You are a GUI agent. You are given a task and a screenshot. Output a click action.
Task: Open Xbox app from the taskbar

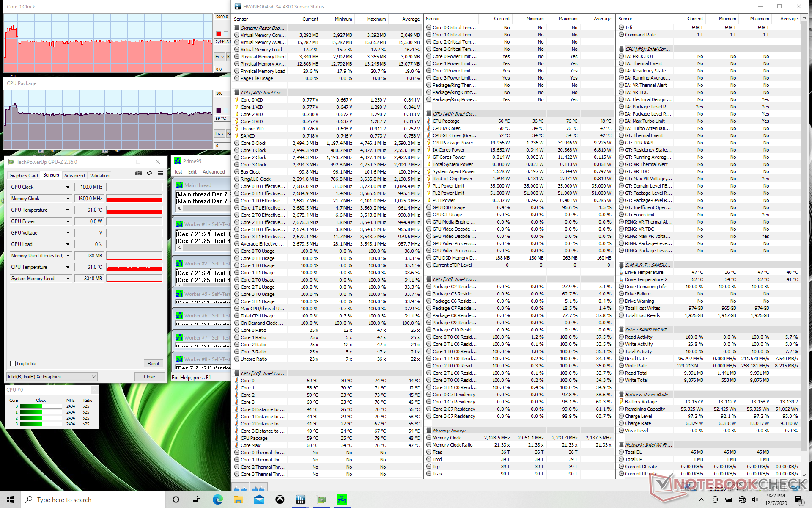click(x=280, y=500)
